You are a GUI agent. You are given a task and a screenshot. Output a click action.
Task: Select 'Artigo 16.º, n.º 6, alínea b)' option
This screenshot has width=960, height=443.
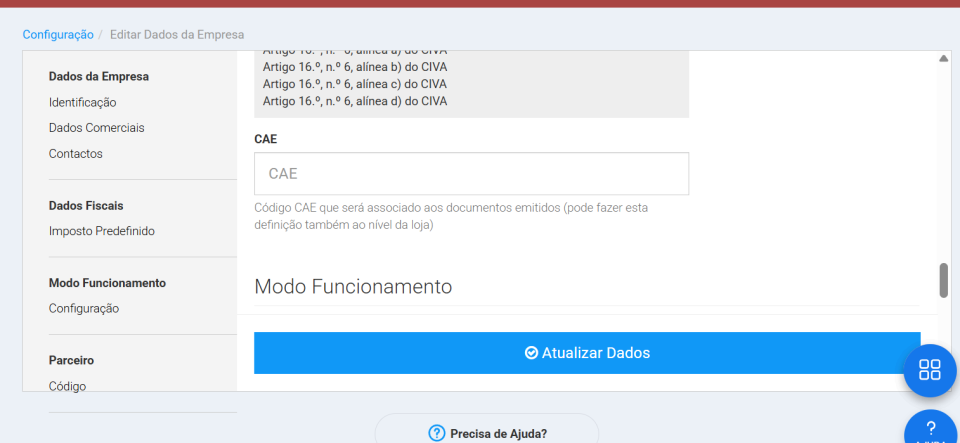[354, 66]
